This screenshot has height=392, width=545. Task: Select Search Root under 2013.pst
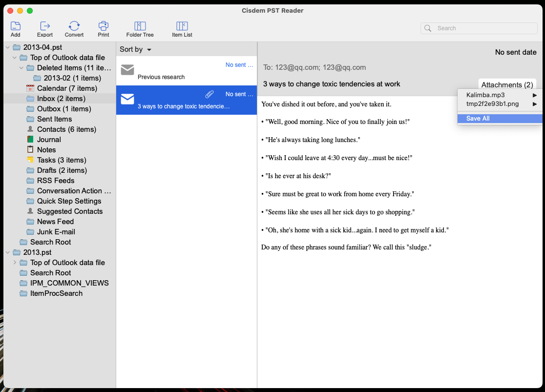click(x=50, y=273)
